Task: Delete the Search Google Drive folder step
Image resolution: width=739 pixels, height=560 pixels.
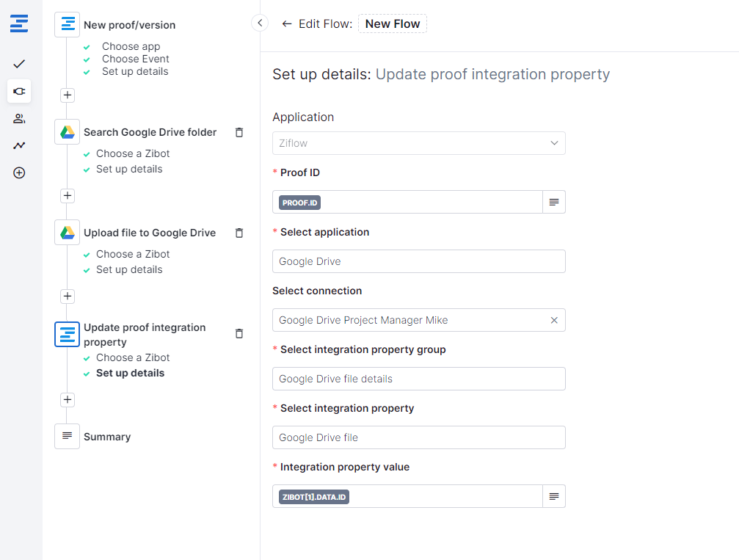Action: click(239, 132)
